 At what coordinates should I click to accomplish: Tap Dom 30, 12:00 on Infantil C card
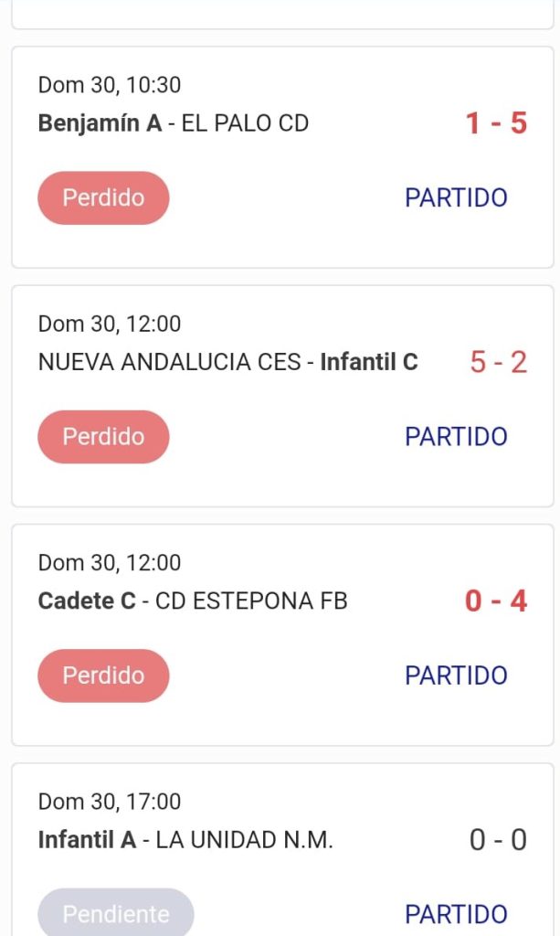109,324
